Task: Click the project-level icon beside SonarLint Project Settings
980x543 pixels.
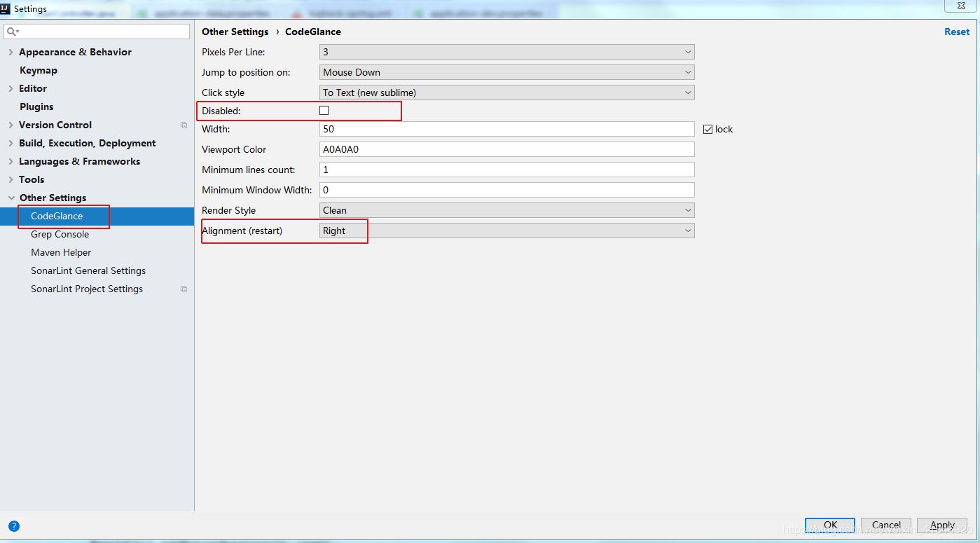Action: tap(184, 289)
